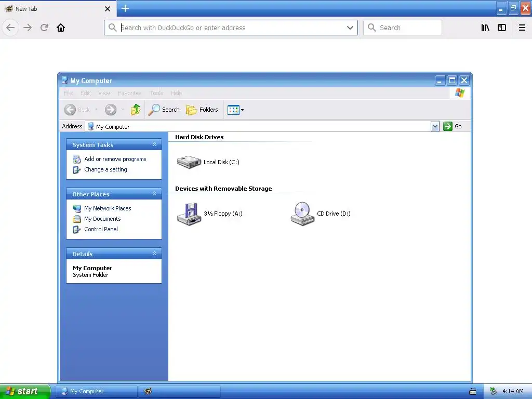532x399 pixels.
Task: Click the browser Search field
Action: [x=403, y=28]
